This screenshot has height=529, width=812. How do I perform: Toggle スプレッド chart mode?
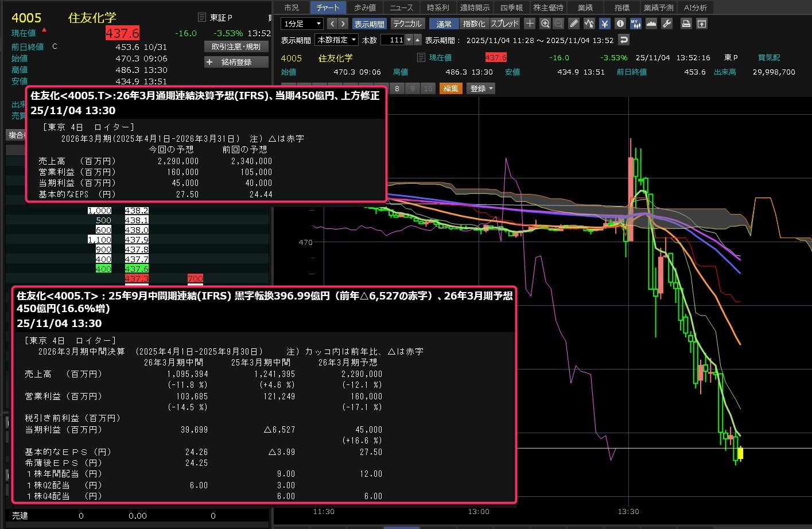pos(504,24)
